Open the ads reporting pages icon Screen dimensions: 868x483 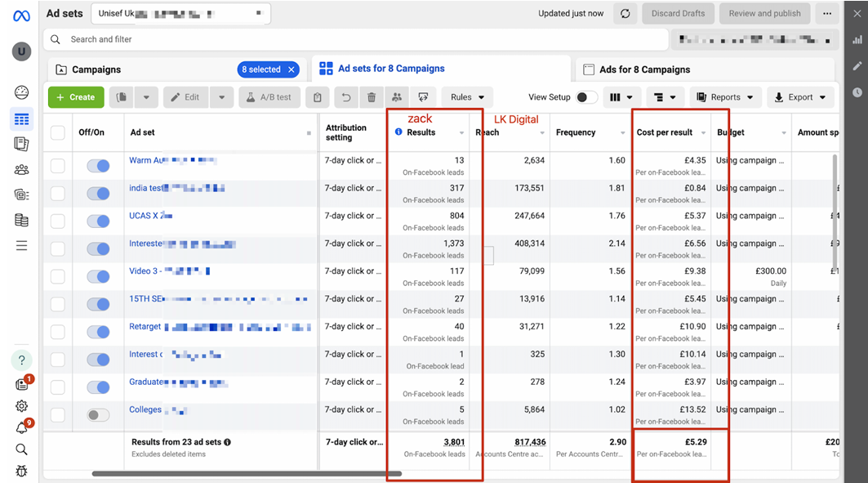pos(21,144)
